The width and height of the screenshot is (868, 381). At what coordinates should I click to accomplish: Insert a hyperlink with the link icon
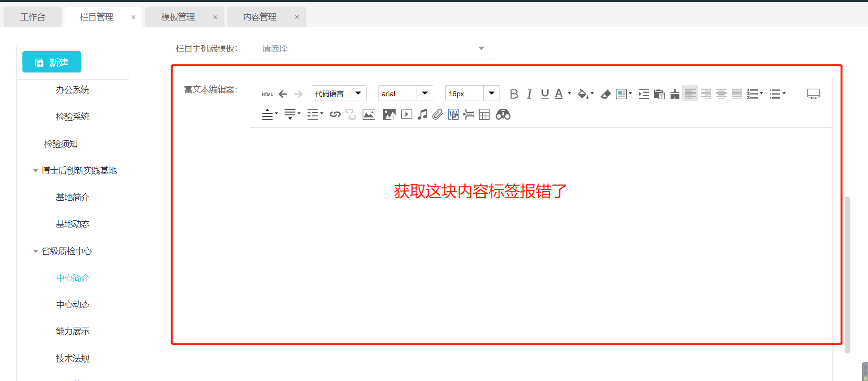coord(335,114)
